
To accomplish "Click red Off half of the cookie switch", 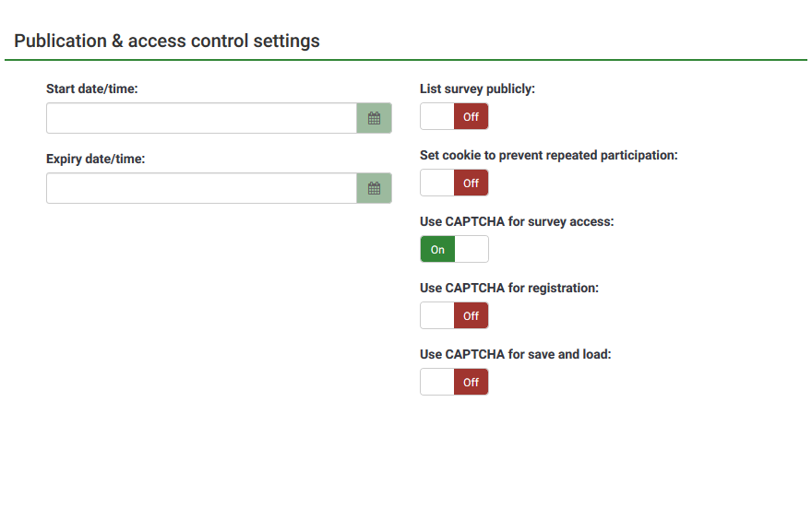I will click(471, 183).
